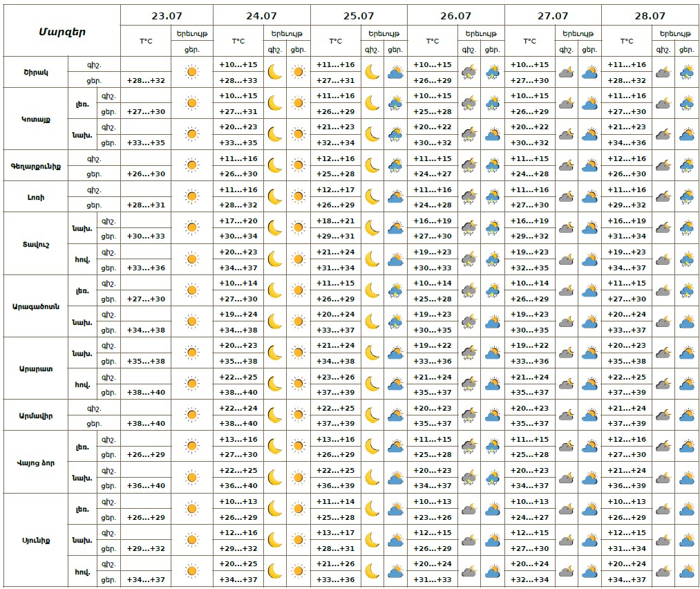Click Գեղարքունիք daytime rain cloud icon for 25.07
The height and width of the screenshot is (589, 700).
point(395,166)
